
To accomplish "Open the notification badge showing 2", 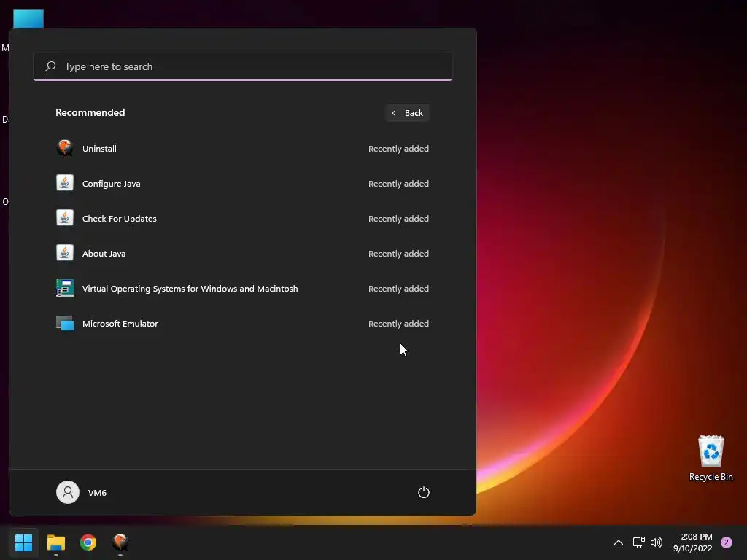I will pyautogui.click(x=726, y=542).
